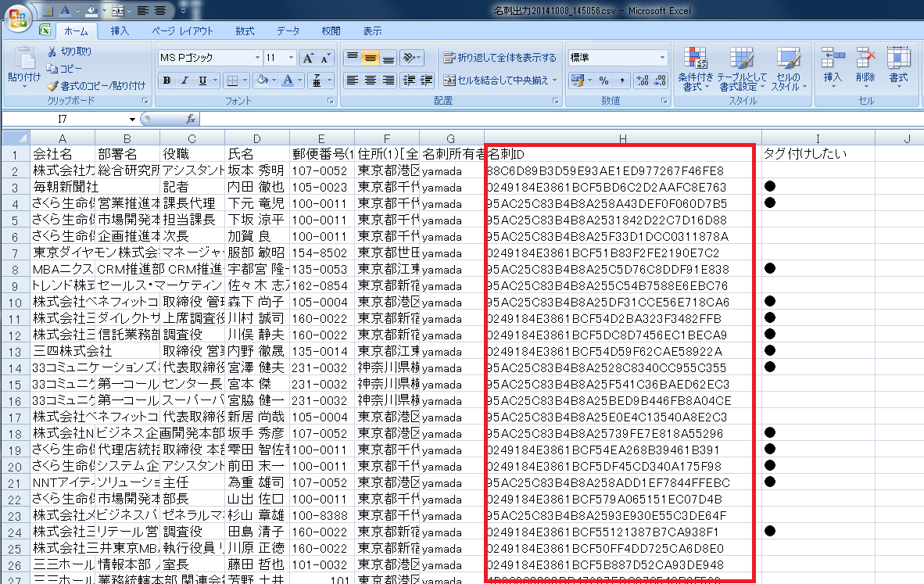Toggle bottom vertical alignment

[389, 58]
